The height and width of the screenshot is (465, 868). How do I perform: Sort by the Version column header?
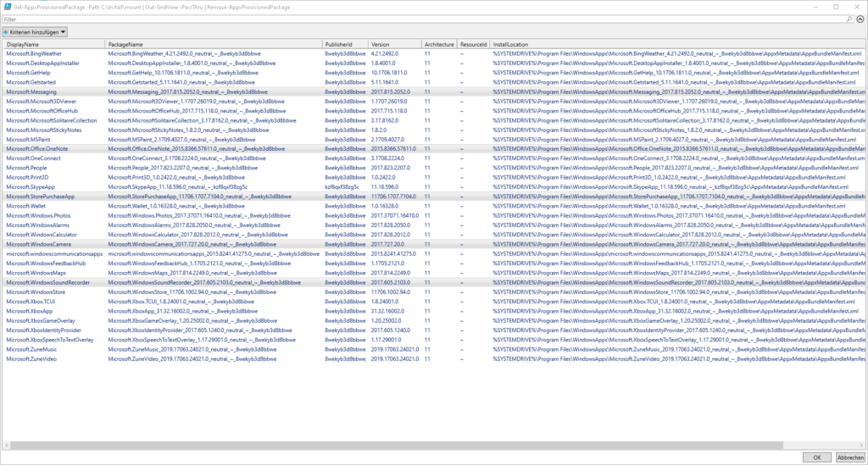click(x=395, y=44)
